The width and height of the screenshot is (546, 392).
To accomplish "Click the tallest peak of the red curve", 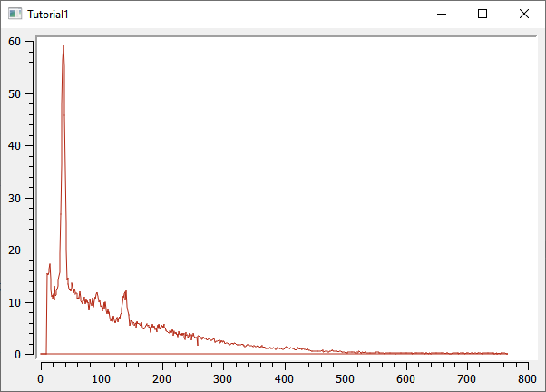I will (x=63, y=46).
